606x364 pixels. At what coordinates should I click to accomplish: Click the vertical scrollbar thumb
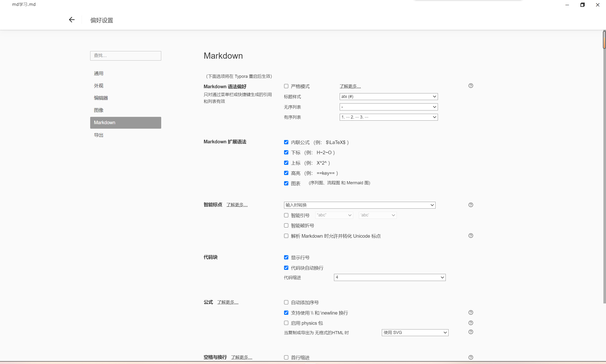[604, 40]
